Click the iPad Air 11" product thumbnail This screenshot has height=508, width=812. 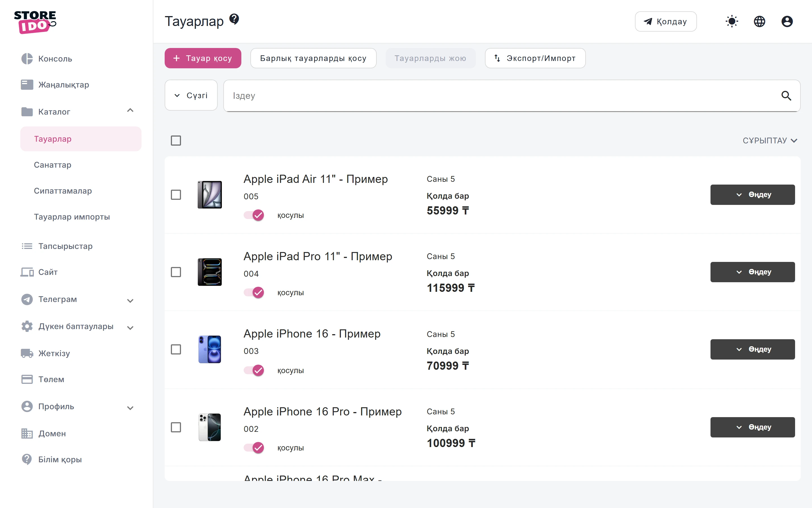click(209, 194)
